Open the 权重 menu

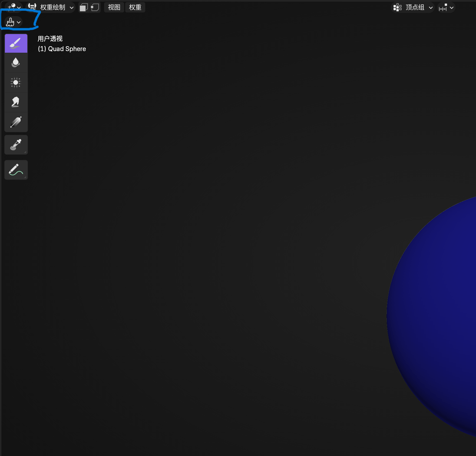135,7
